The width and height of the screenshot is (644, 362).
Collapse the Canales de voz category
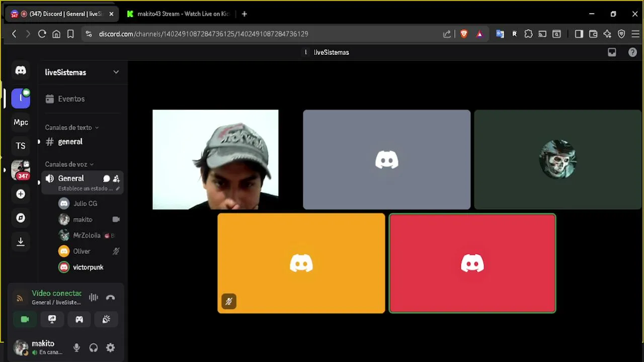click(x=69, y=164)
